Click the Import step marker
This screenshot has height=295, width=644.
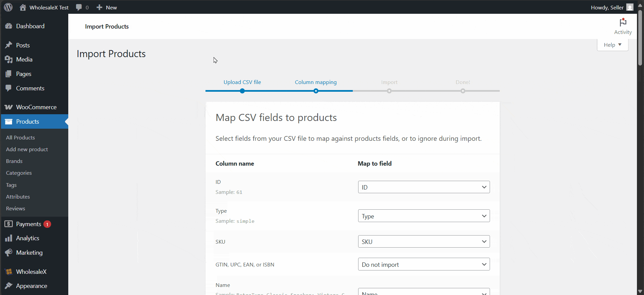click(389, 91)
